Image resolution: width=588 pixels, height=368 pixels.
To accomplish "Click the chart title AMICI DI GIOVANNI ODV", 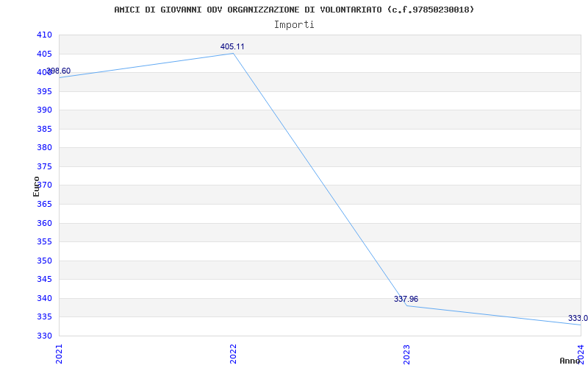I will click(x=294, y=10).
